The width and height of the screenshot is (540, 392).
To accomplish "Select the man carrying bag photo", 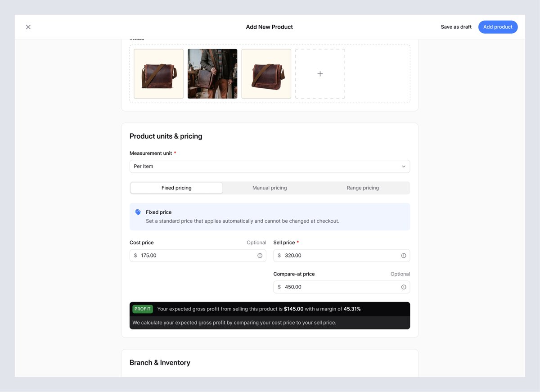I will point(212,74).
